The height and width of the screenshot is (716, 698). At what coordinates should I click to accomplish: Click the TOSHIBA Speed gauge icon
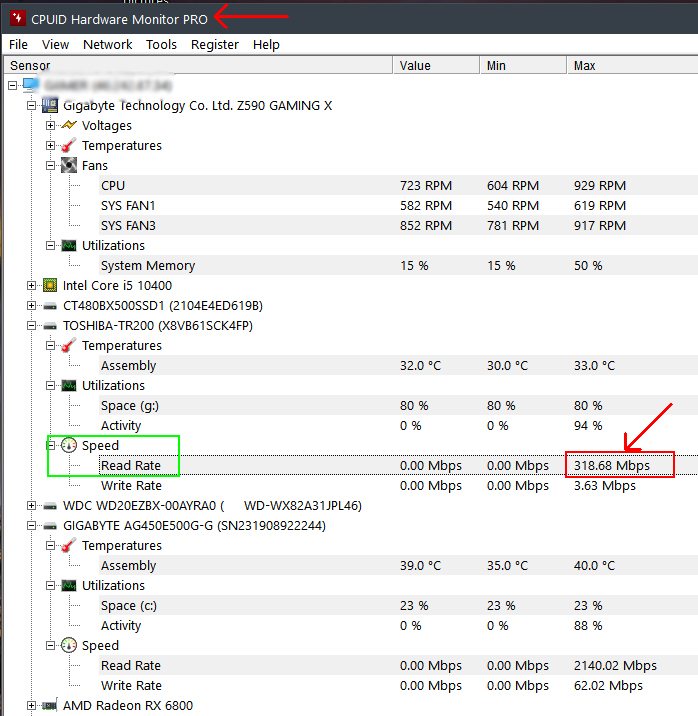[69, 445]
